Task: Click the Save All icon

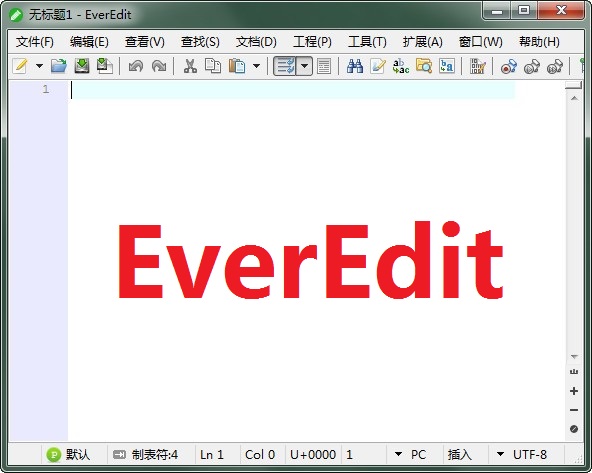Action: (105, 66)
